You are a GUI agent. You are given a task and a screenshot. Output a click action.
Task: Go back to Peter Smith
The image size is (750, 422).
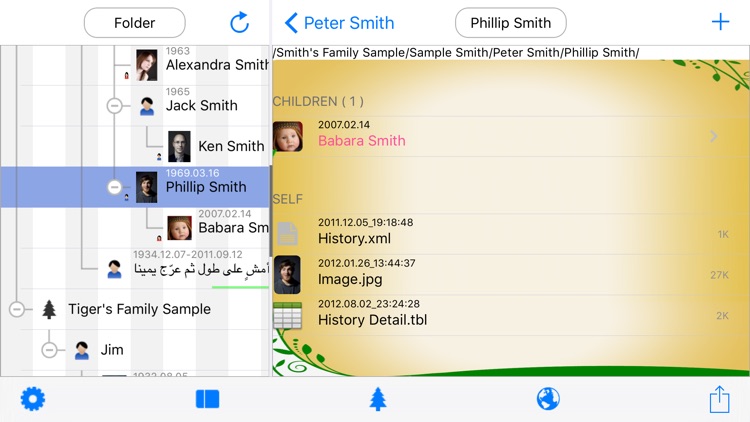340,22
